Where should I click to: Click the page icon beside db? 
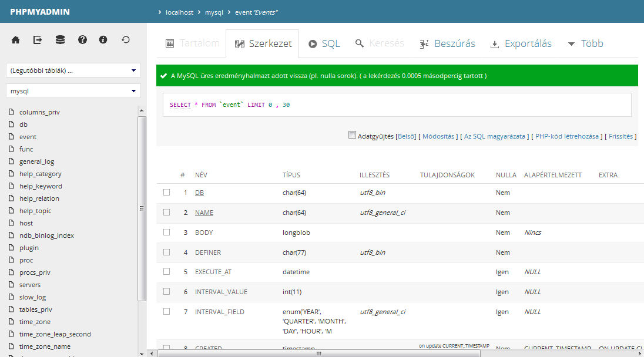point(12,124)
